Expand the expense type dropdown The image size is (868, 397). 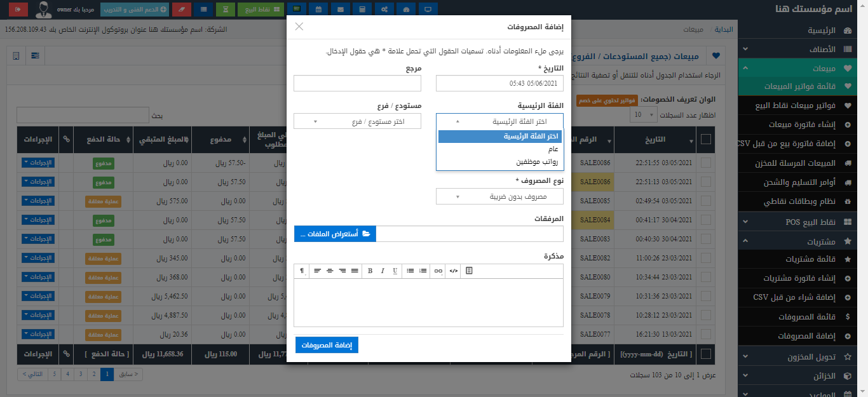coord(499,197)
